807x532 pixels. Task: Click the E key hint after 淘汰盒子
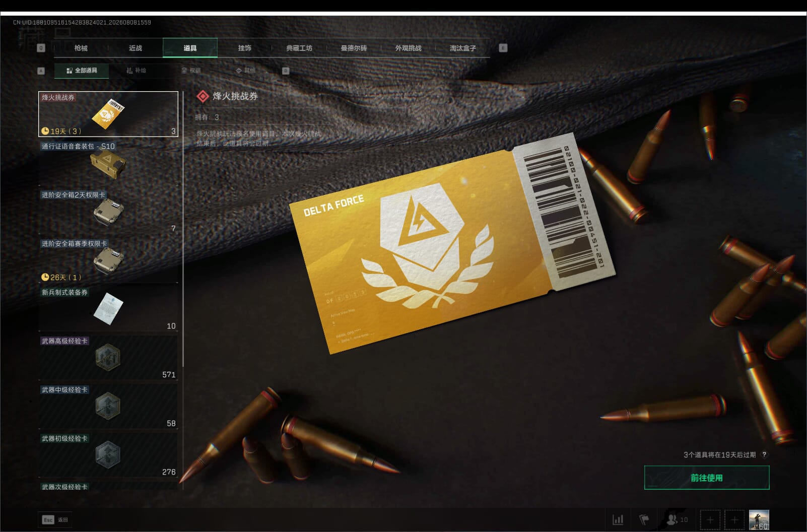(503, 48)
